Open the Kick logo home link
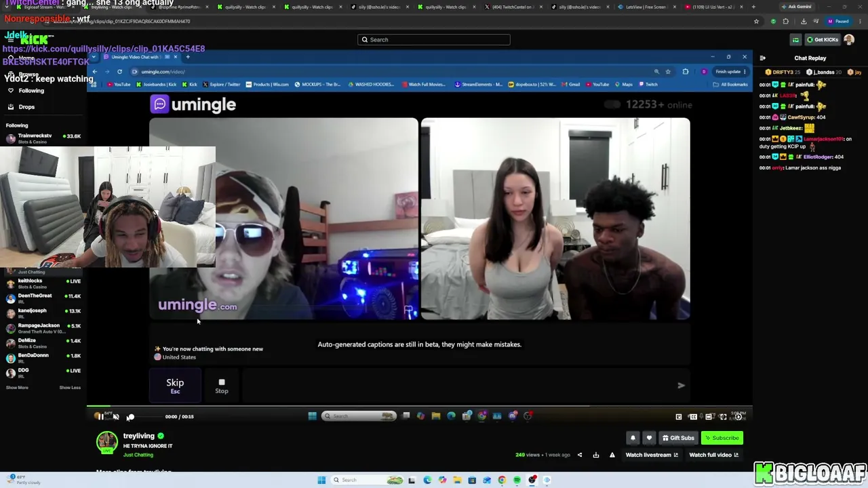 pyautogui.click(x=35, y=40)
